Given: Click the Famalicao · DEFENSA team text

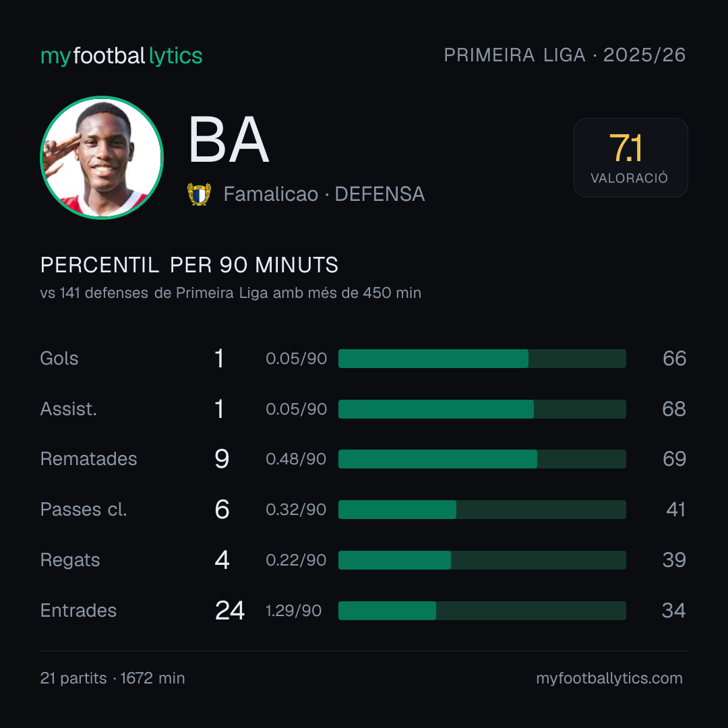Looking at the screenshot, I should [324, 194].
